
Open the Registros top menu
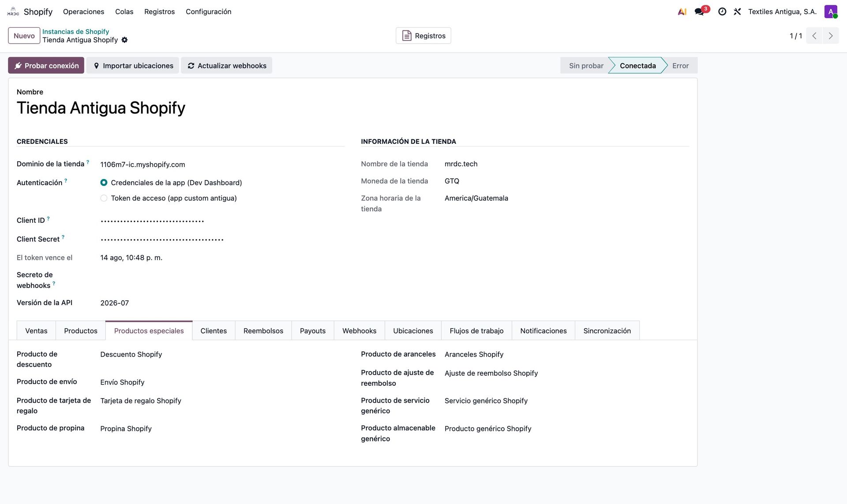tap(159, 12)
